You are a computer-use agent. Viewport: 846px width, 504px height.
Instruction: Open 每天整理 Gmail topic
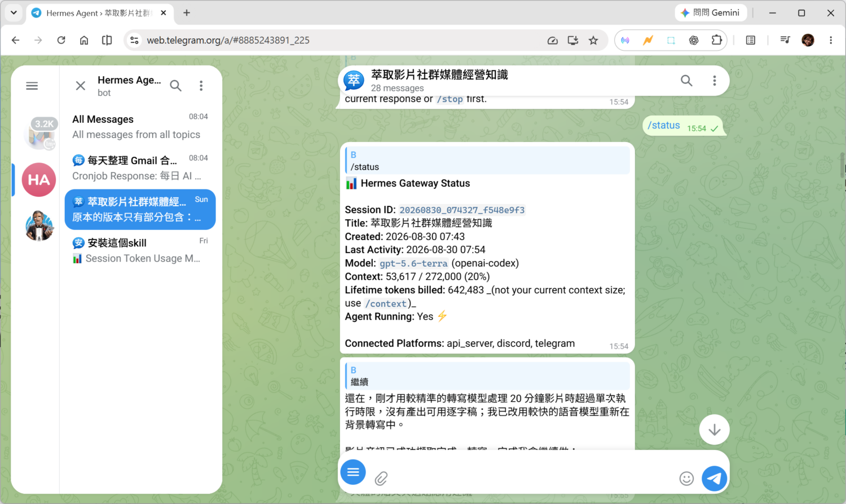point(140,168)
